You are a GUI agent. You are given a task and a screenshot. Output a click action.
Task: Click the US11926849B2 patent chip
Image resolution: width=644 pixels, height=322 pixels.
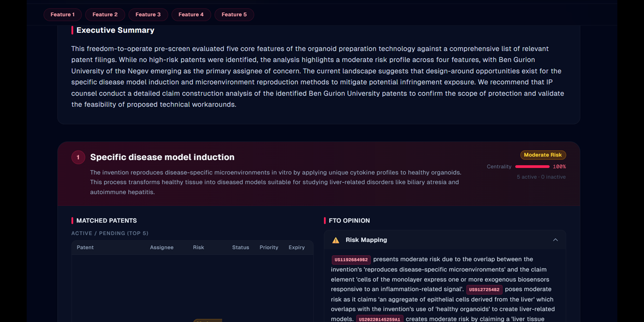351,259
